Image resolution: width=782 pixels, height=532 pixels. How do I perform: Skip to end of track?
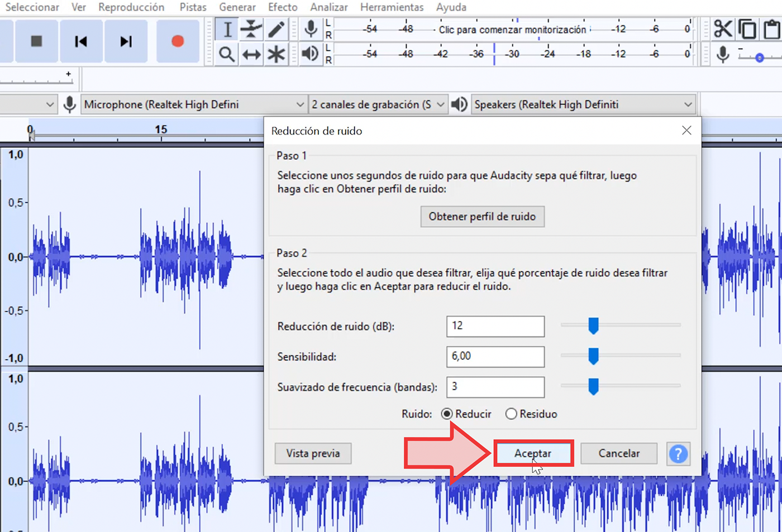tap(126, 41)
